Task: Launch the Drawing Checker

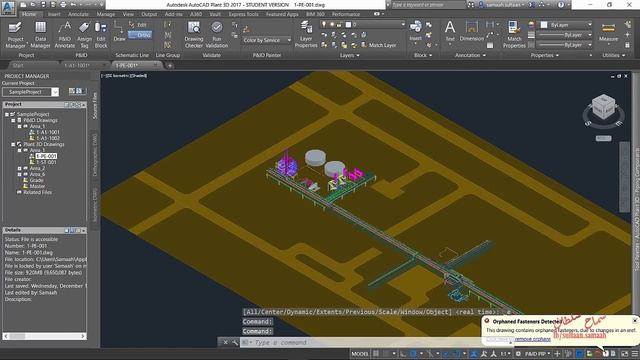Action: tap(193, 35)
